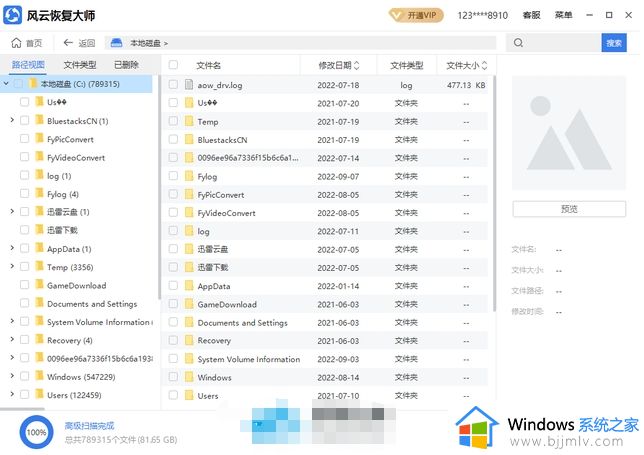
Task: Click the Temp folder icon in file list
Action: pos(189,122)
